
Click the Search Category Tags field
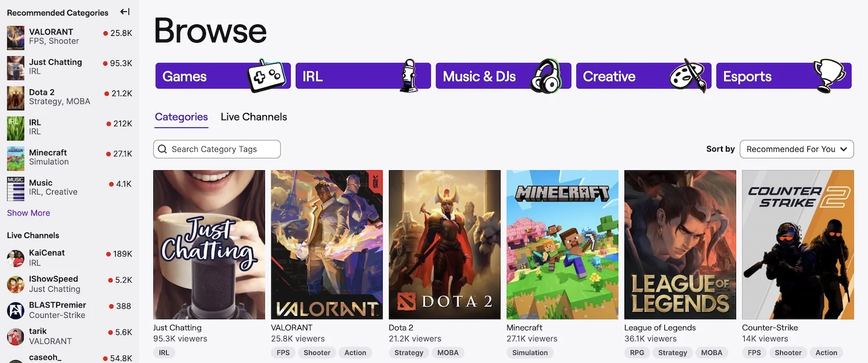click(217, 149)
